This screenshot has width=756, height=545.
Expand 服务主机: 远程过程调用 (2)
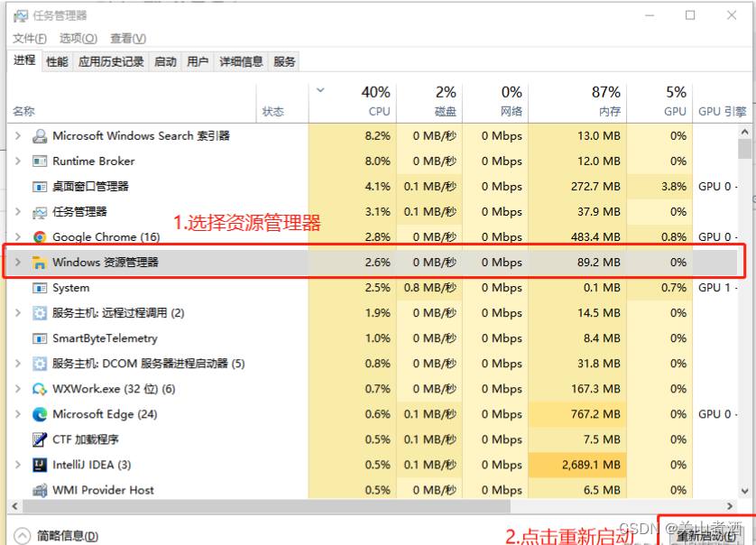pos(18,312)
